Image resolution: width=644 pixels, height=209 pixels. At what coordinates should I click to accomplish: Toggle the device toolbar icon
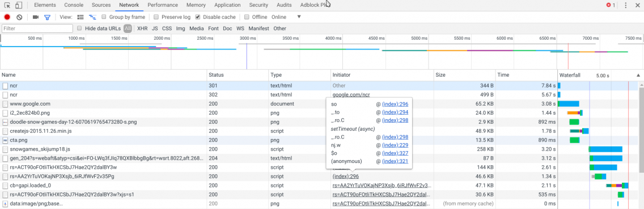[x=19, y=5]
